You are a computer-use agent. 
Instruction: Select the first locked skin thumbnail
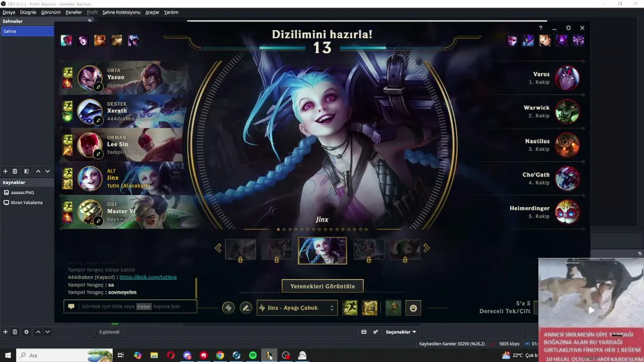(x=240, y=250)
